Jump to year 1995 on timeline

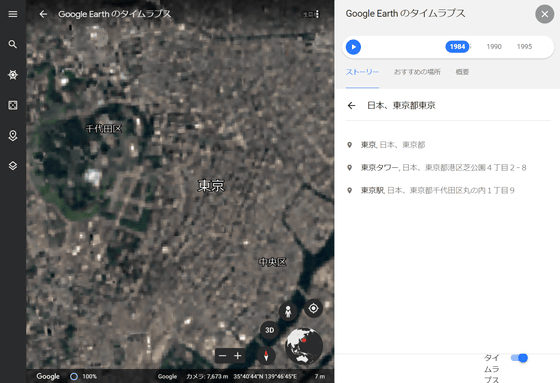click(x=524, y=46)
